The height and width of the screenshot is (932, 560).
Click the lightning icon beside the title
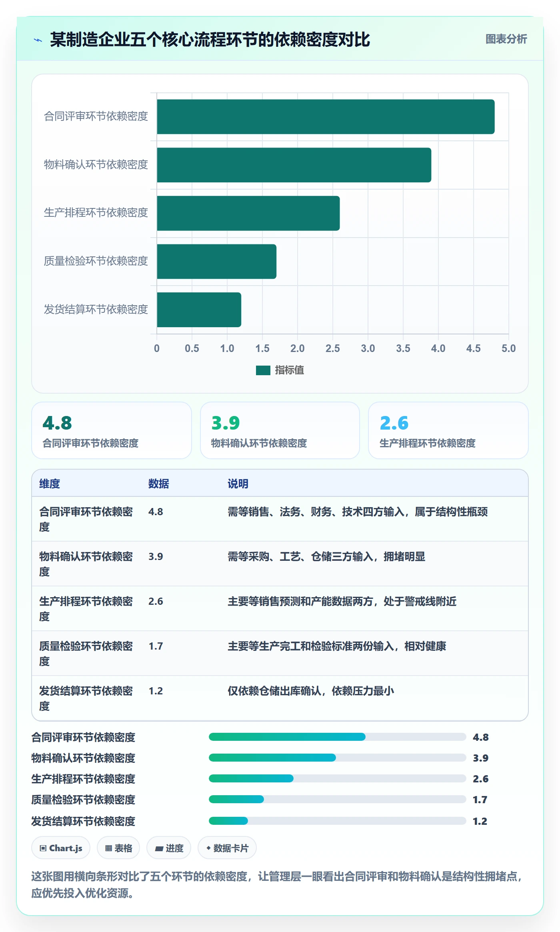(38, 40)
